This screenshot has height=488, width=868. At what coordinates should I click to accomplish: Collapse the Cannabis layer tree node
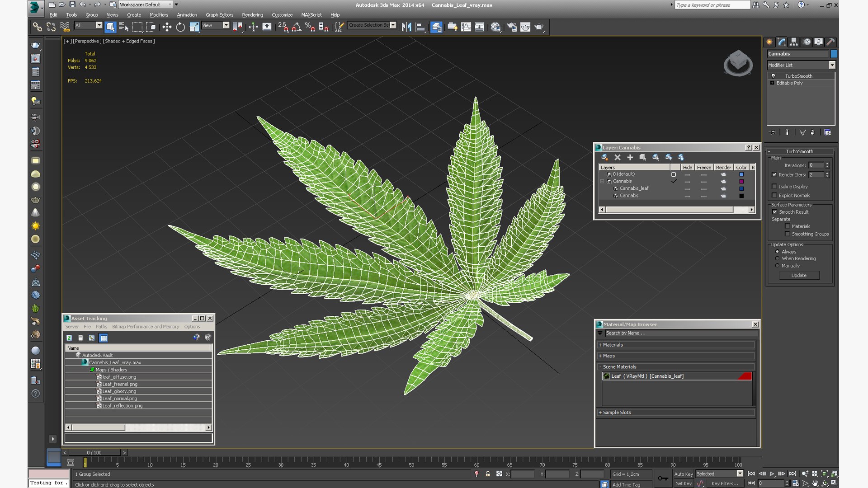pyautogui.click(x=602, y=181)
